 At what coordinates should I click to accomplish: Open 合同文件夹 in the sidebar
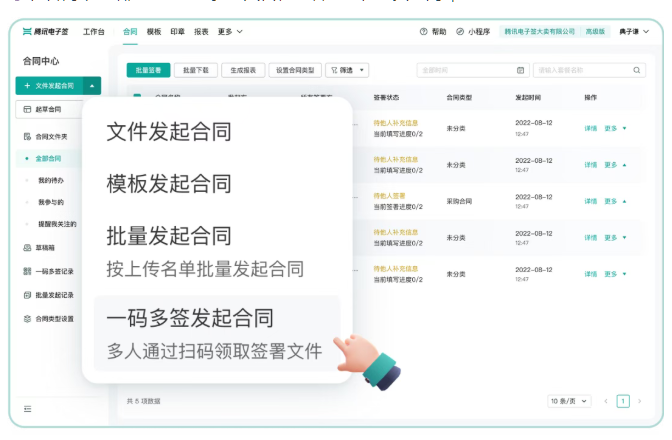pos(45,137)
